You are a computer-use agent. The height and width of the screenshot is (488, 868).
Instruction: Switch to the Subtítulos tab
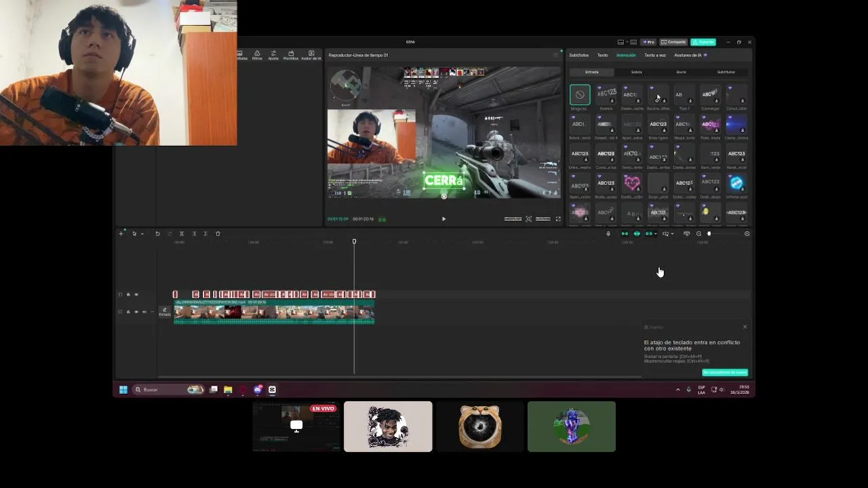point(578,55)
